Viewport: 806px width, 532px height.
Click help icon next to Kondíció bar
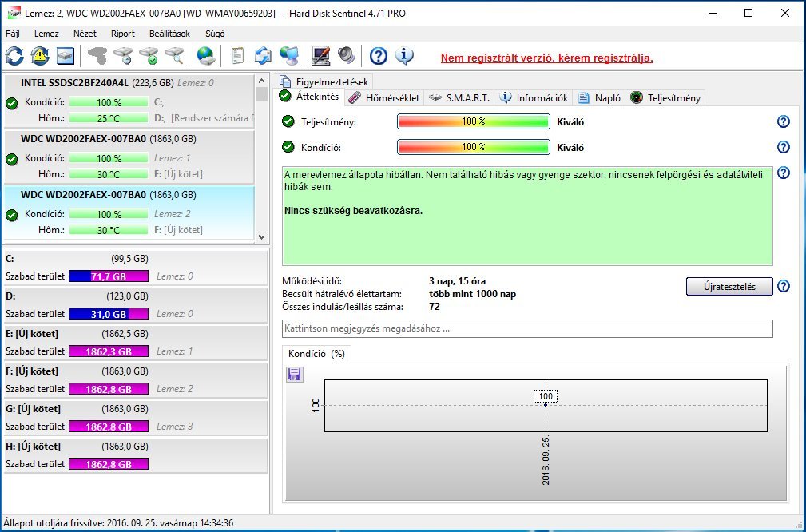click(783, 147)
